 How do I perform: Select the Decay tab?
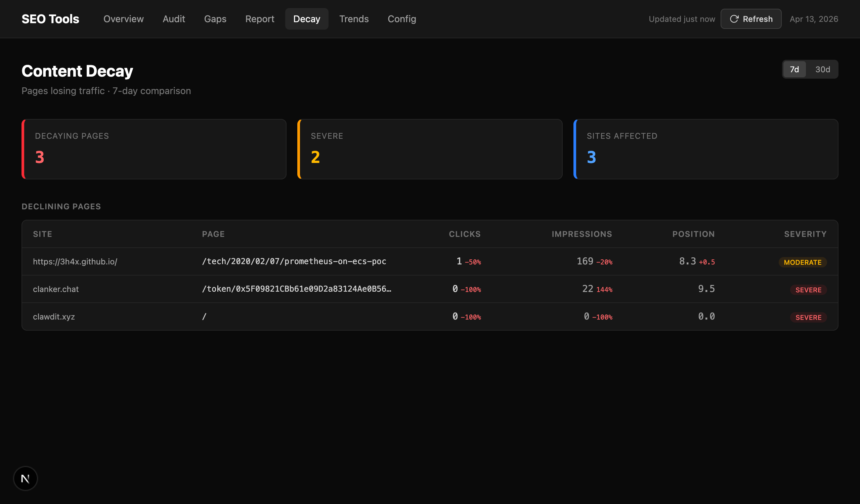(x=306, y=19)
